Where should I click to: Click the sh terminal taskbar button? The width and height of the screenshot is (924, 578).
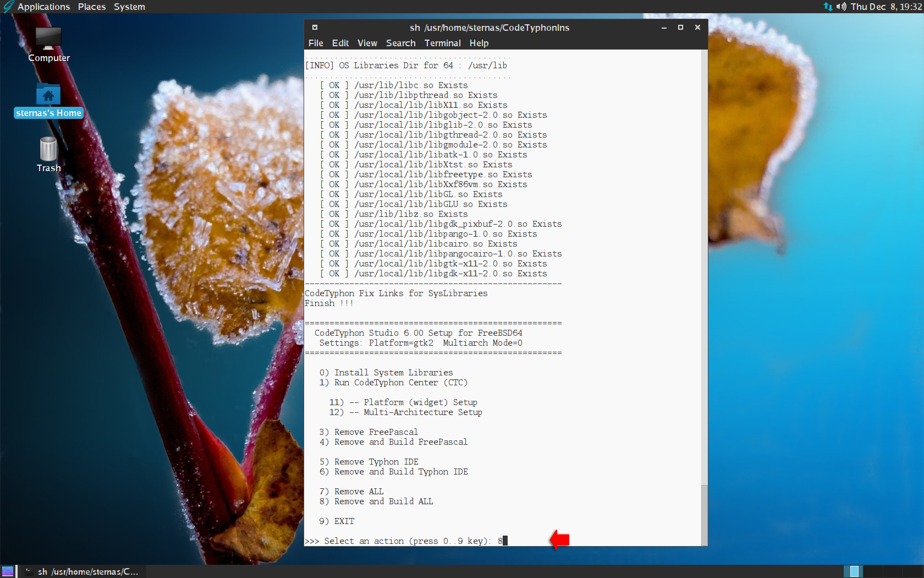tap(82, 571)
